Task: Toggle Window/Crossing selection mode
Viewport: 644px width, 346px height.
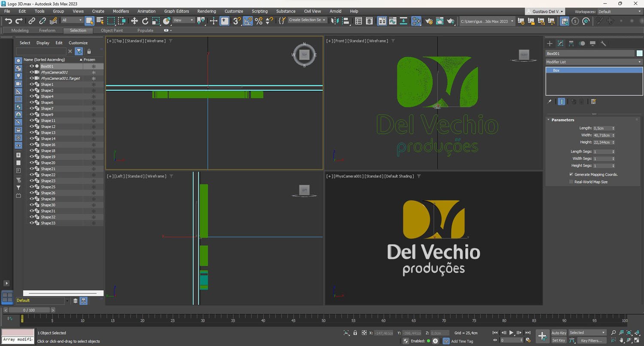Action: tap(122, 21)
